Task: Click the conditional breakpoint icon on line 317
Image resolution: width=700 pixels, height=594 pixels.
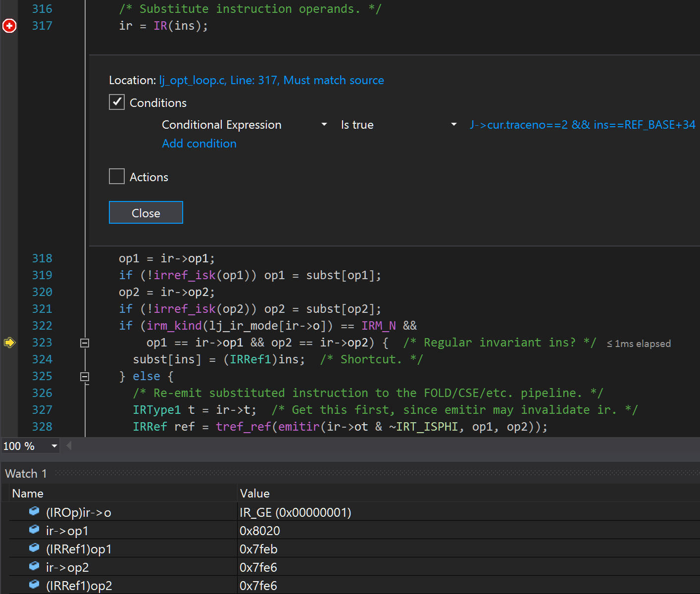Action: tap(9, 26)
